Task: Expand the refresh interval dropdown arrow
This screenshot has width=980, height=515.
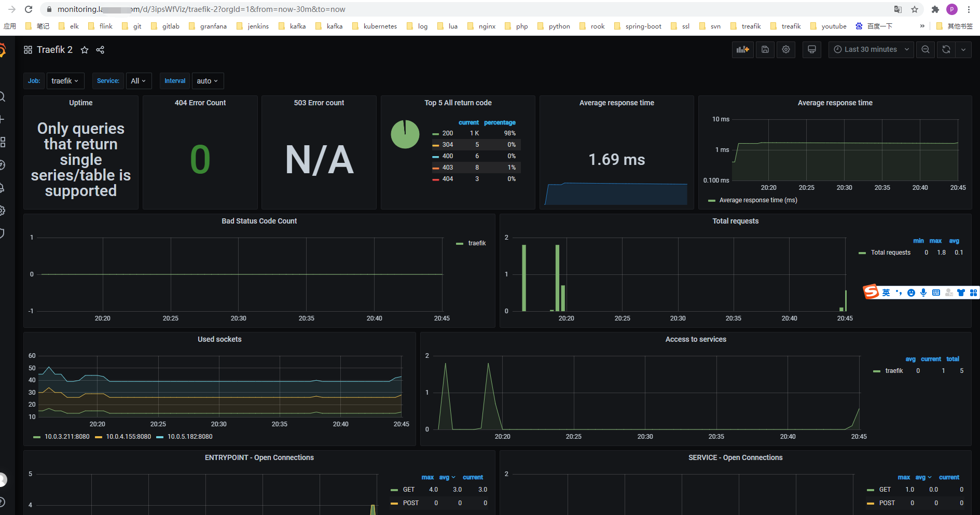Action: click(963, 50)
